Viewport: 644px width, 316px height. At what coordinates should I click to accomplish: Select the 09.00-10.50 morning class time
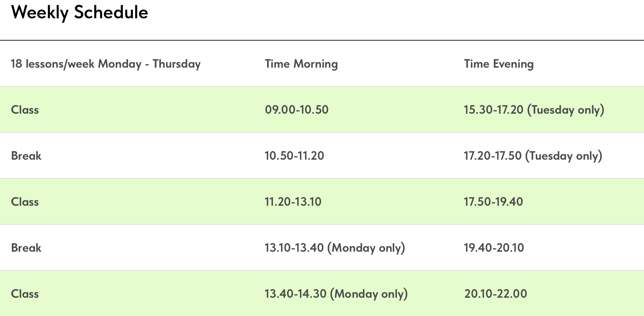click(x=297, y=110)
